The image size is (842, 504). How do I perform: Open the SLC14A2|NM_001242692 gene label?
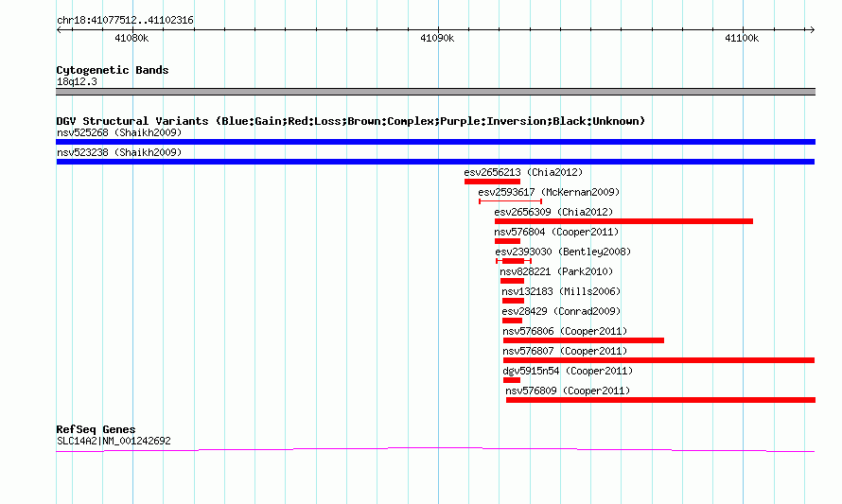(x=114, y=442)
